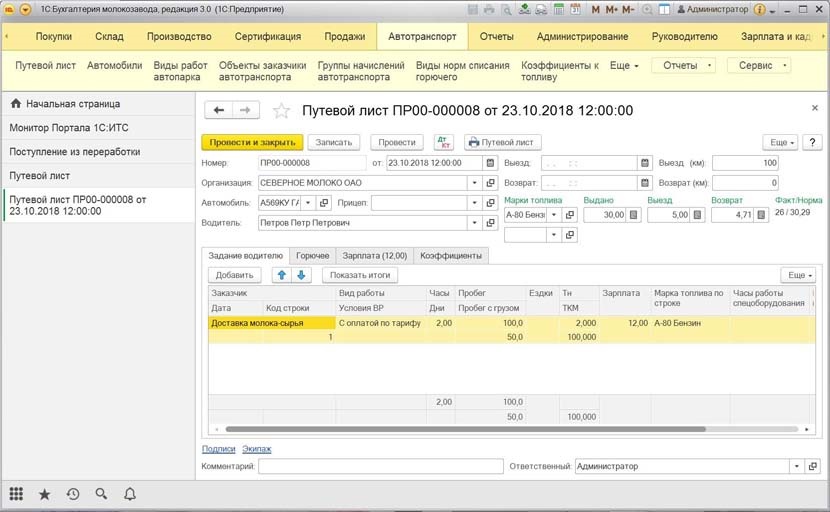This screenshot has height=512, width=830.
Task: Open the sections grid menu icon
Action: coord(16,494)
